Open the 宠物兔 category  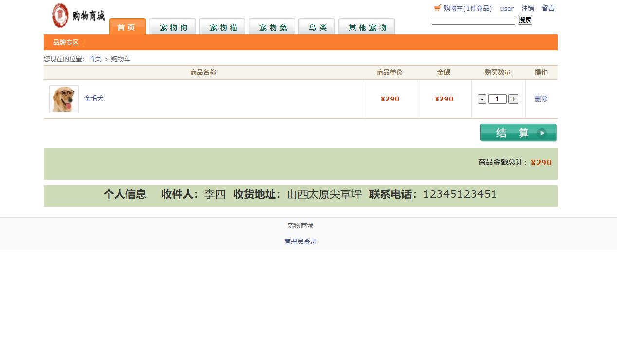point(272,27)
